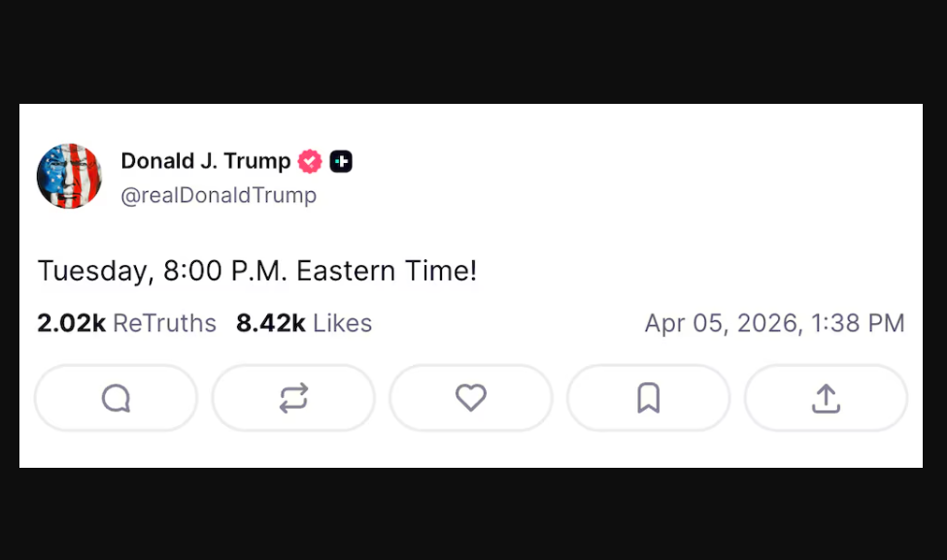Bookmark this post with the bookmark icon
This screenshot has width=947, height=560.
[648, 398]
